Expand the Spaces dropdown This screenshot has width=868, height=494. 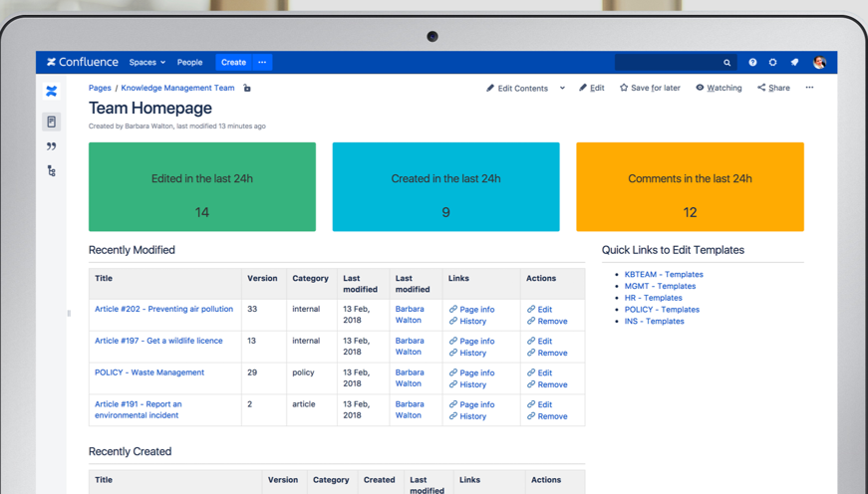pos(146,63)
